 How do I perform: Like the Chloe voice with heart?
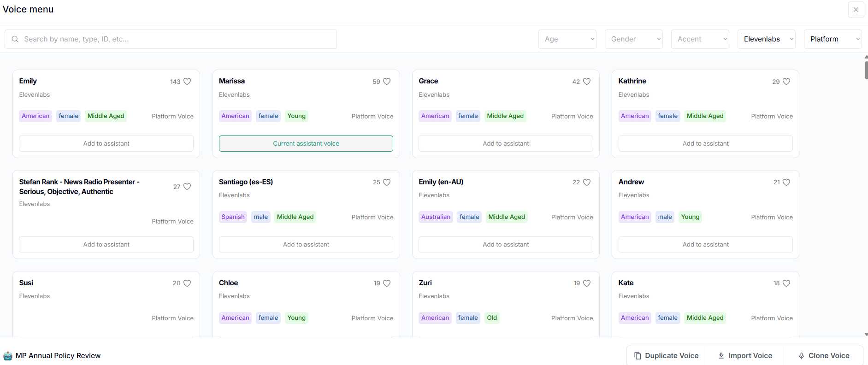pyautogui.click(x=387, y=283)
